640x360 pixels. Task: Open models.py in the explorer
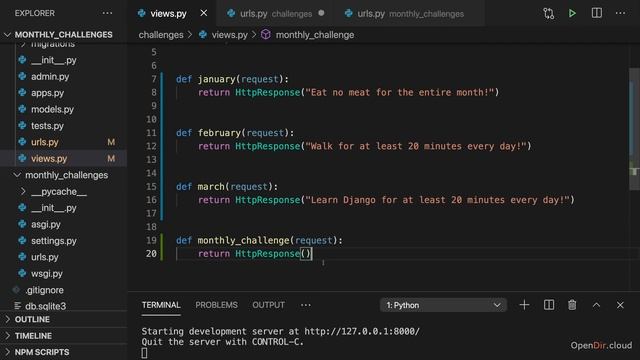tap(63, 109)
